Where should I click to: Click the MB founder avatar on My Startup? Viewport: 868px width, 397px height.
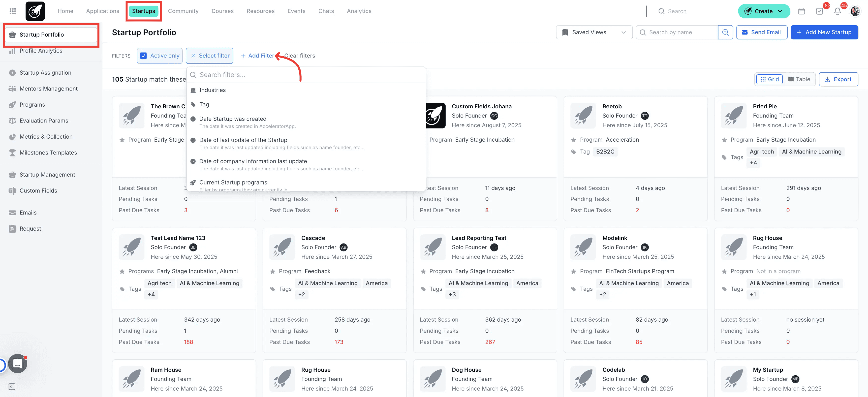795,379
